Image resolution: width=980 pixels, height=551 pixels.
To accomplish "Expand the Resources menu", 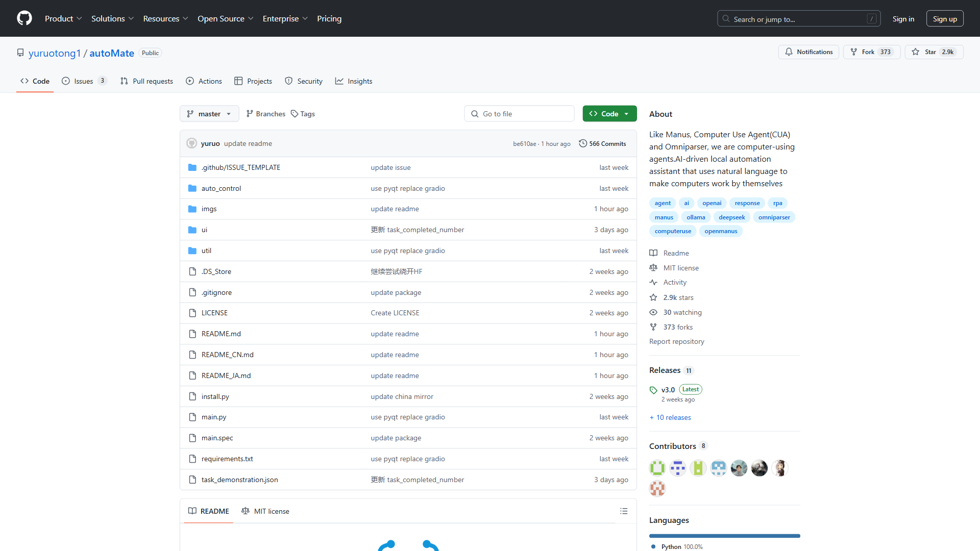I will [x=165, y=18].
